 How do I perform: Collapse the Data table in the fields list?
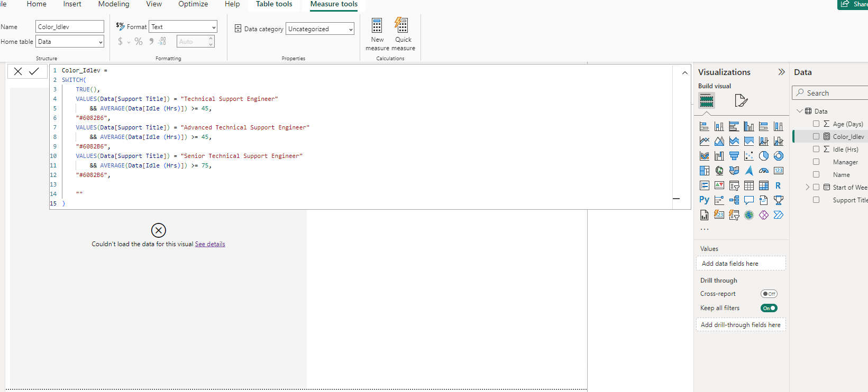pyautogui.click(x=800, y=111)
